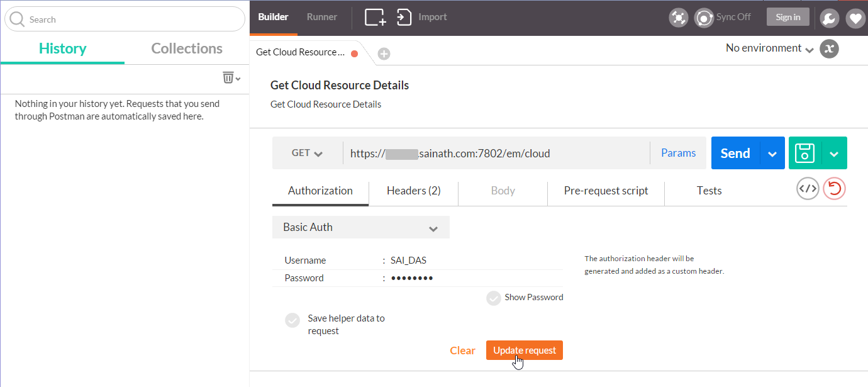868x387 pixels.
Task: Open environment quick look (x) icon
Action: click(x=830, y=48)
